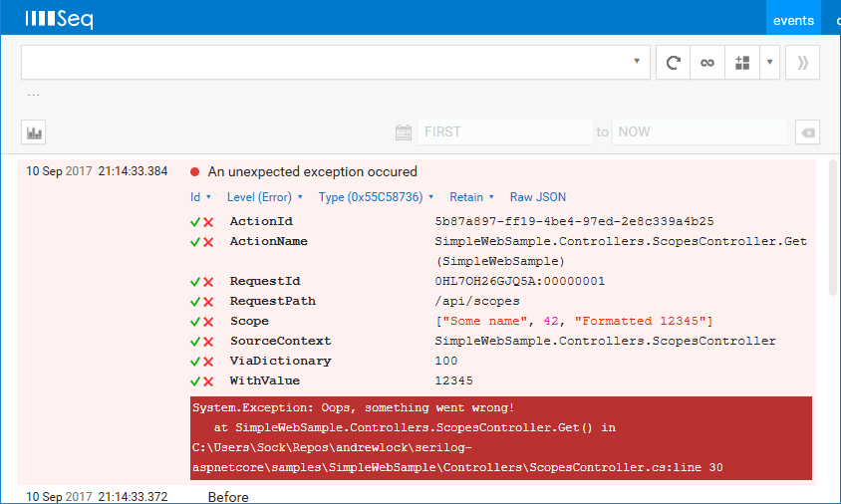Exclude ActionName value with red cross

click(x=208, y=242)
